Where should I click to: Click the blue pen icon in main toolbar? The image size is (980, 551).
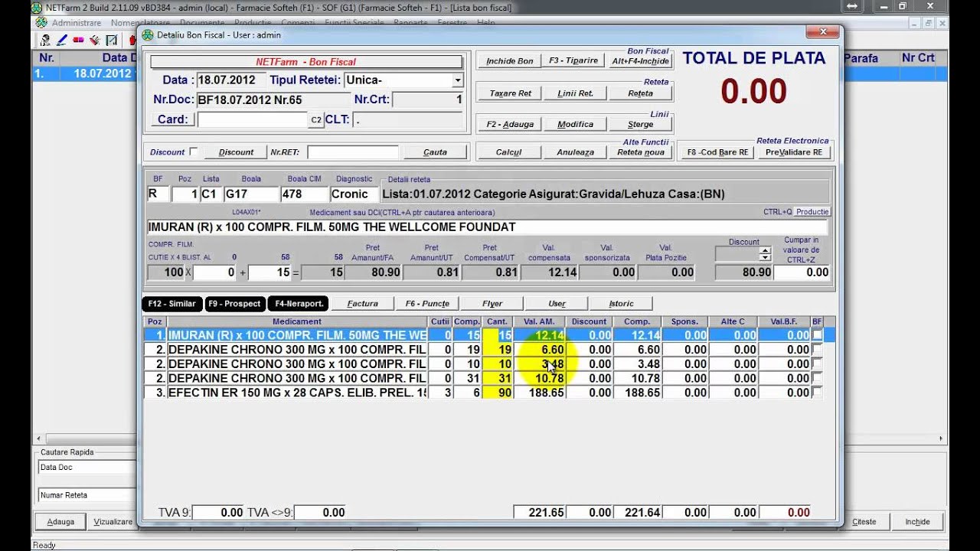(62, 40)
